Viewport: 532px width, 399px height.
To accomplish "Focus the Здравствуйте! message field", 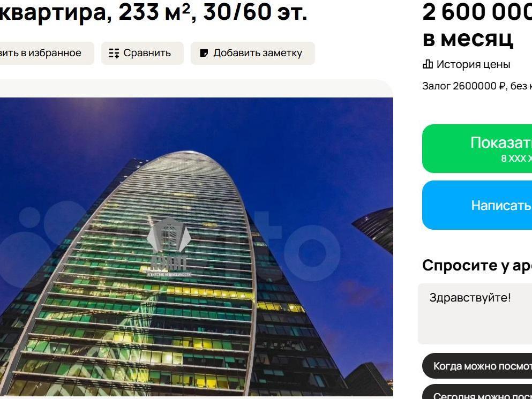I will [x=475, y=314].
